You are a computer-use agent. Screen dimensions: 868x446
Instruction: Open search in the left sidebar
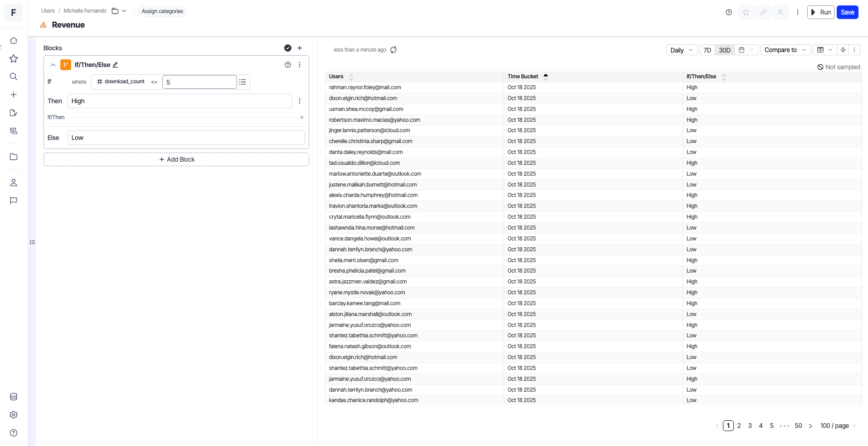click(14, 77)
